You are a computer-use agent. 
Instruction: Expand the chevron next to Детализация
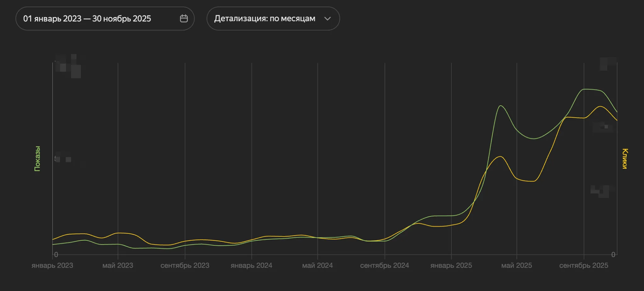coord(327,19)
